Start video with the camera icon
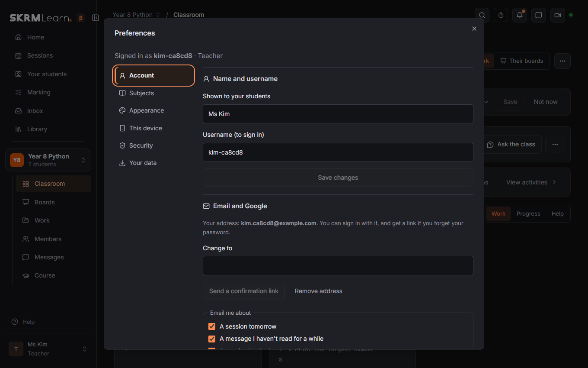Image resolution: width=588 pixels, height=368 pixels. [x=558, y=15]
